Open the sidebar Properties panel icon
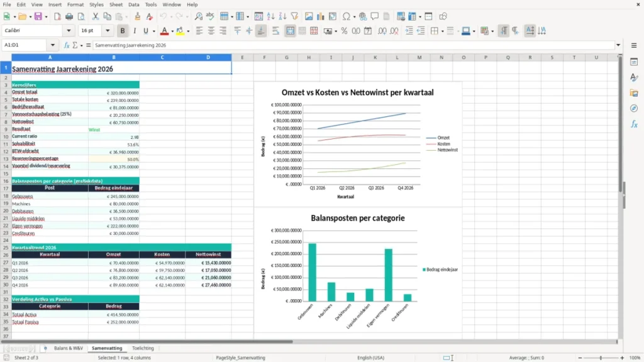This screenshot has height=362, width=644. point(634,62)
